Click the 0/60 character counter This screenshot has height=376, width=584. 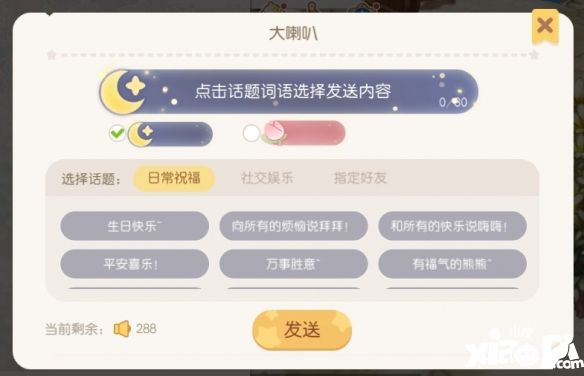[x=453, y=102]
